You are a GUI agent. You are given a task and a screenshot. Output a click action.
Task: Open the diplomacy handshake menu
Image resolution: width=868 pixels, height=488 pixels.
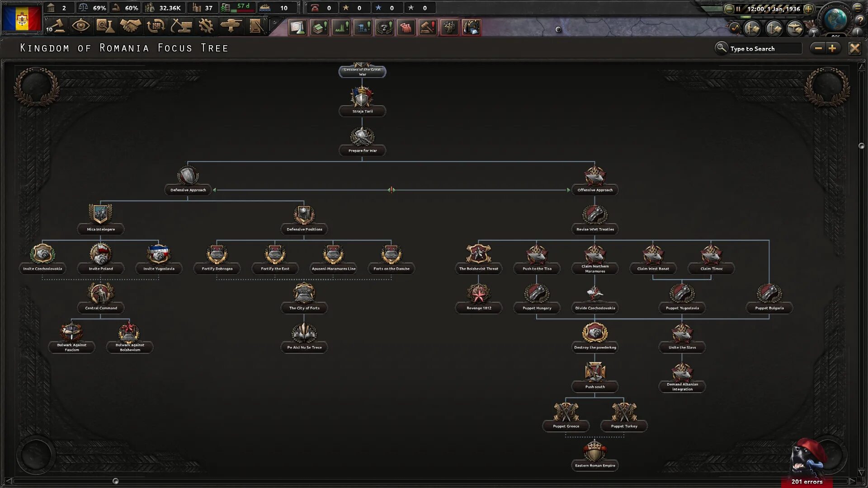click(131, 26)
